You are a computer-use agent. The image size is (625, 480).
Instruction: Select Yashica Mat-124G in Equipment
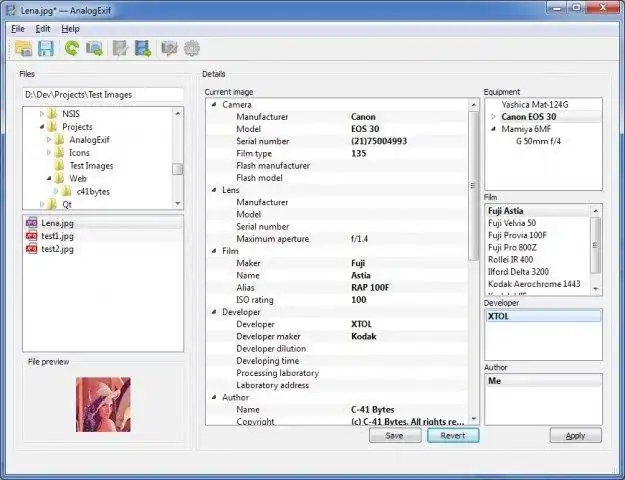535,104
